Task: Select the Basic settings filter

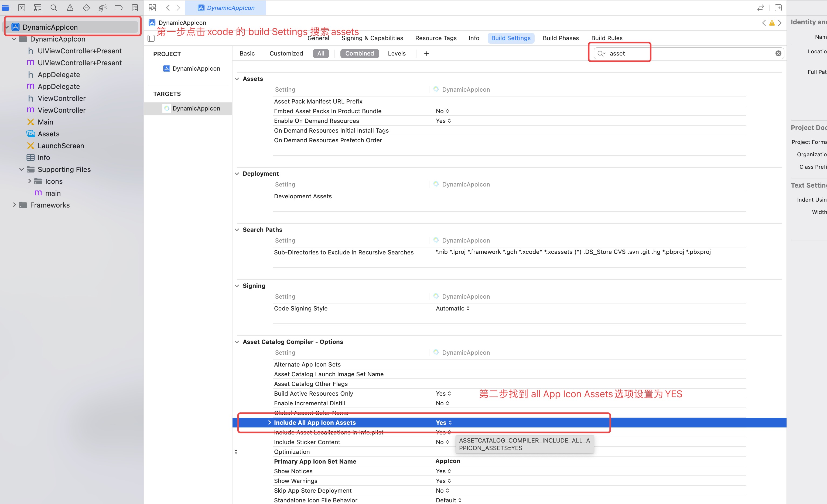Action: 247,53
